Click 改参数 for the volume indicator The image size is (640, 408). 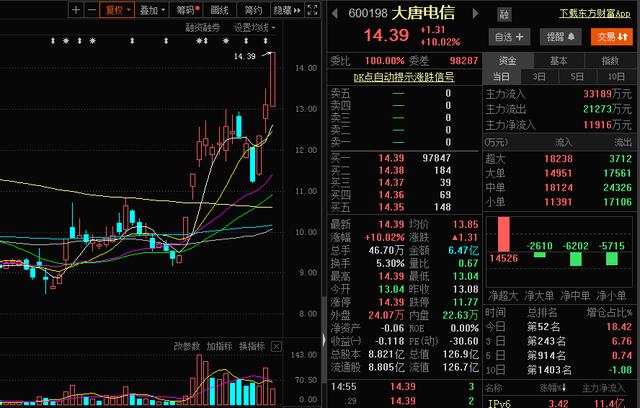(187, 346)
